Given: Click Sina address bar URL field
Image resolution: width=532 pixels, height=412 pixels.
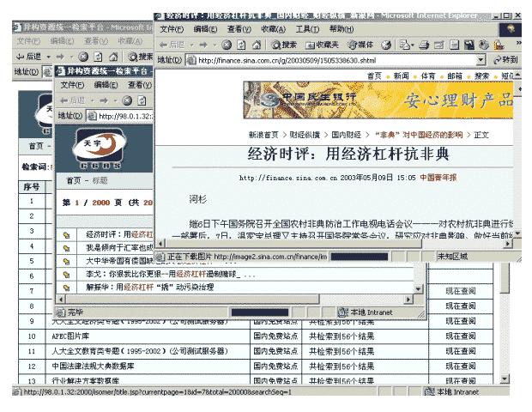Looking at the screenshot, I should [x=331, y=60].
